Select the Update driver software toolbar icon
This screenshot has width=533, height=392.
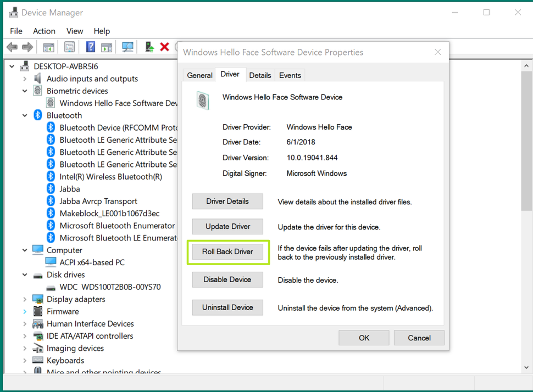tap(148, 47)
